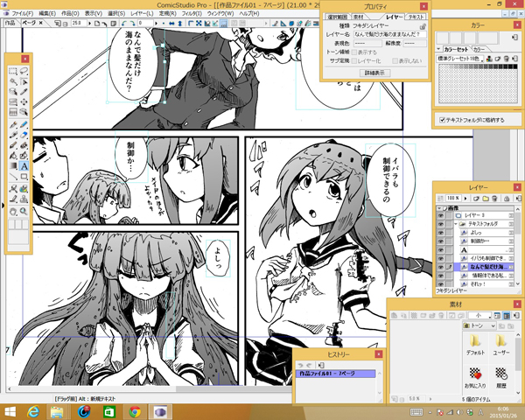This screenshot has height=420, width=525.
Task: Hide the イバラも制御でき layer eye
Action: [x=441, y=258]
